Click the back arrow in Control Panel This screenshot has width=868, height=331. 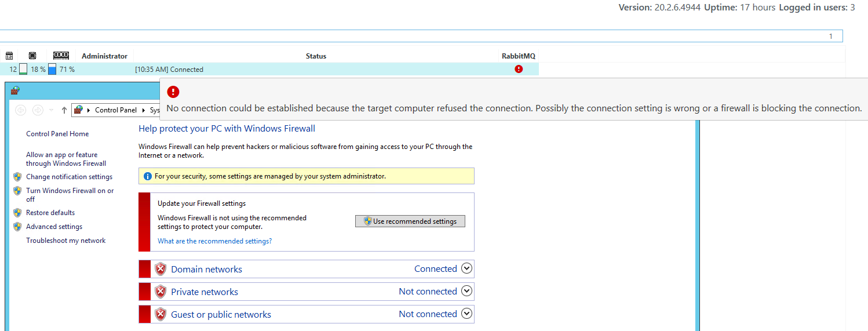[x=21, y=110]
